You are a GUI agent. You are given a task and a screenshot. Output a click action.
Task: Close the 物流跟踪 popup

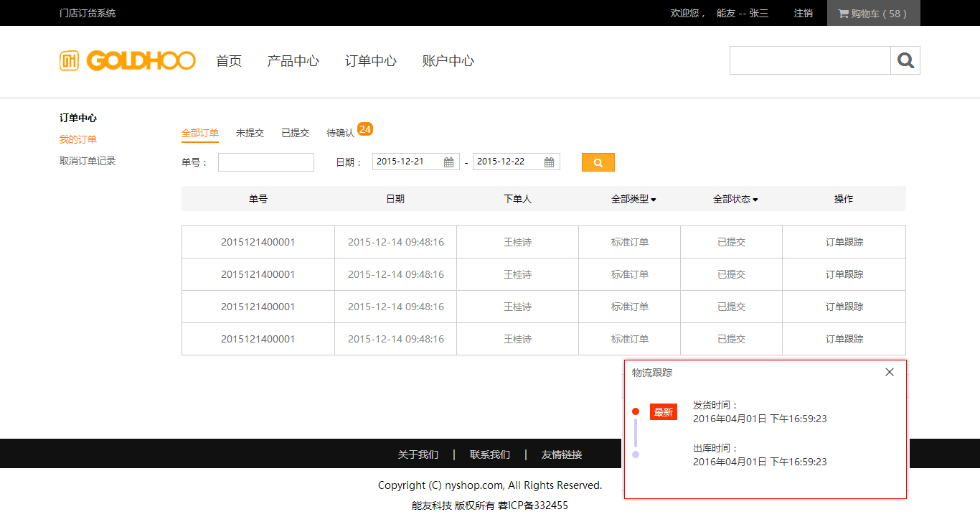(x=890, y=372)
